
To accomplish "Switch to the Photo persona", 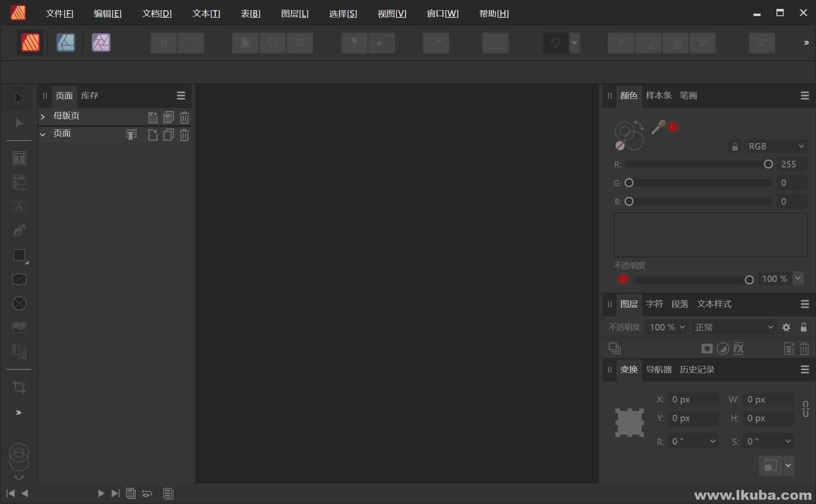I will tap(101, 42).
